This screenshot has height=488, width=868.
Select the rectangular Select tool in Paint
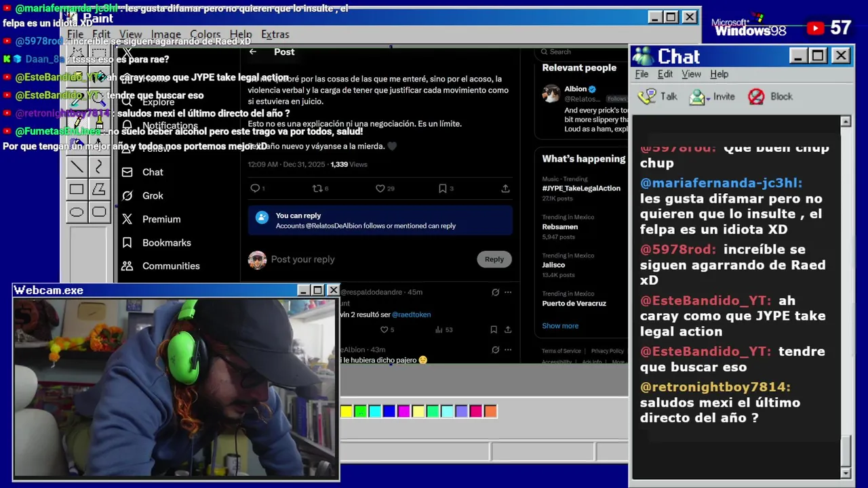(x=99, y=54)
